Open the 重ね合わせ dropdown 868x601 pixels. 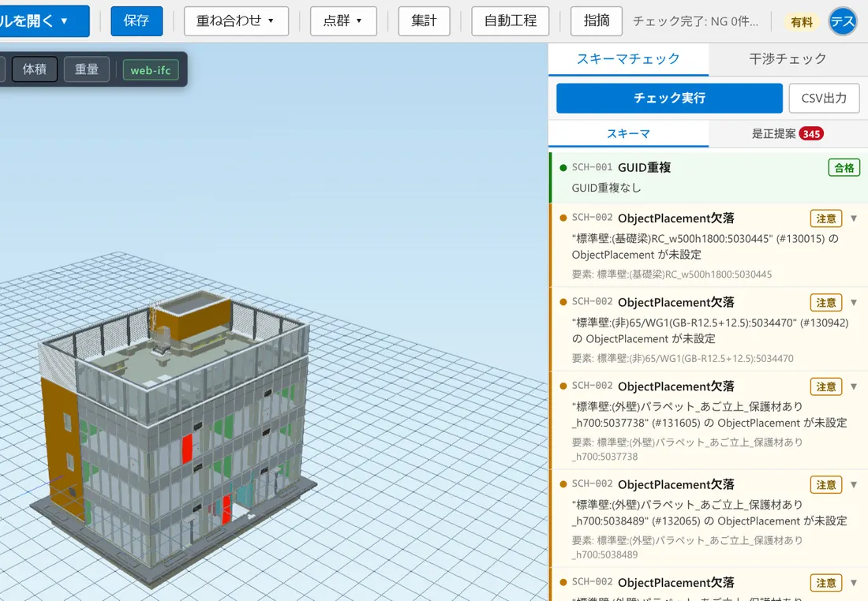tap(236, 21)
